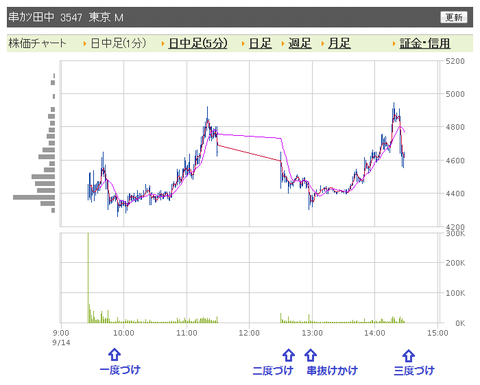
Task: Click the 更新 refresh button
Action: point(454,17)
